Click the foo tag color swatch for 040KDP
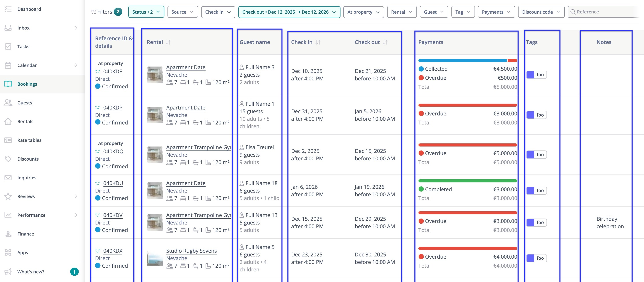 point(530,115)
